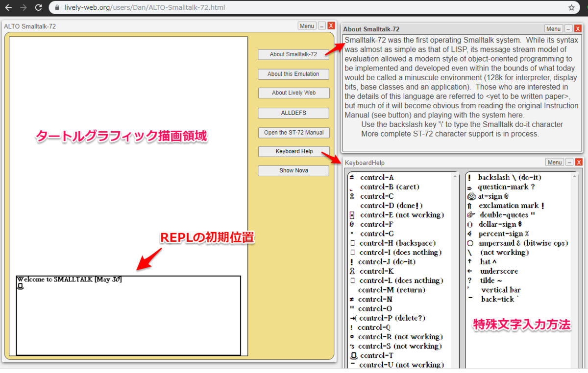Open the Menu of the ALTO Smalltalk-72 window
The width and height of the screenshot is (588, 373).
coord(307,25)
